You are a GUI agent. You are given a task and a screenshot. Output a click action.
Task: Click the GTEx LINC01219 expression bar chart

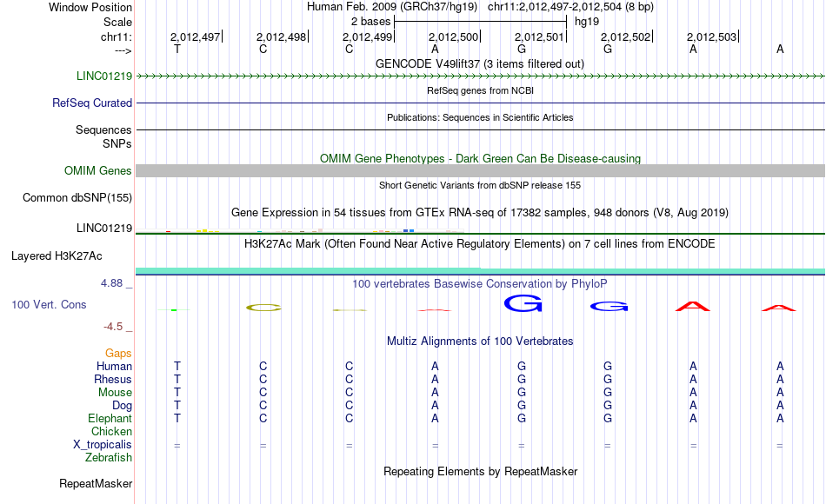(300, 230)
